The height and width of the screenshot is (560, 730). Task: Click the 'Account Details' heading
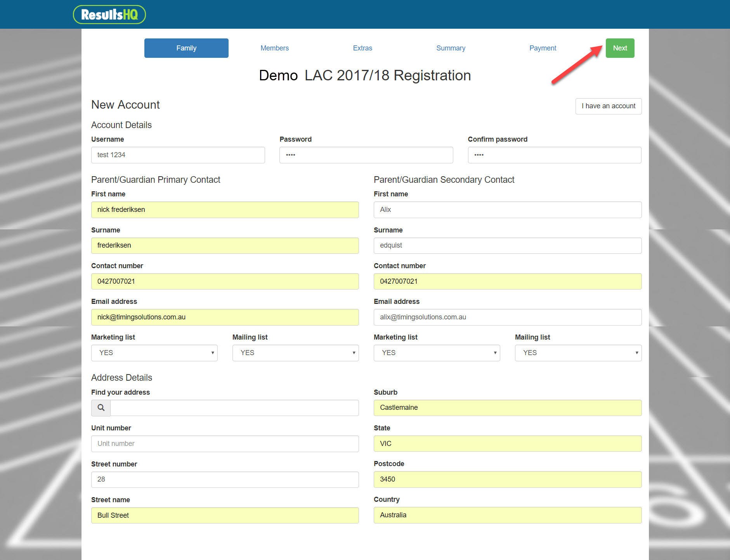[121, 125]
